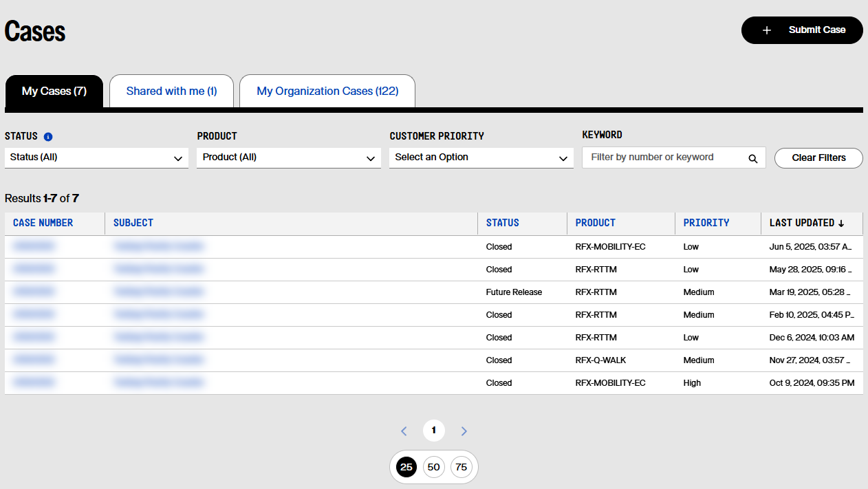This screenshot has width=868, height=489.
Task: Sort by the Status column header
Action: tap(503, 223)
